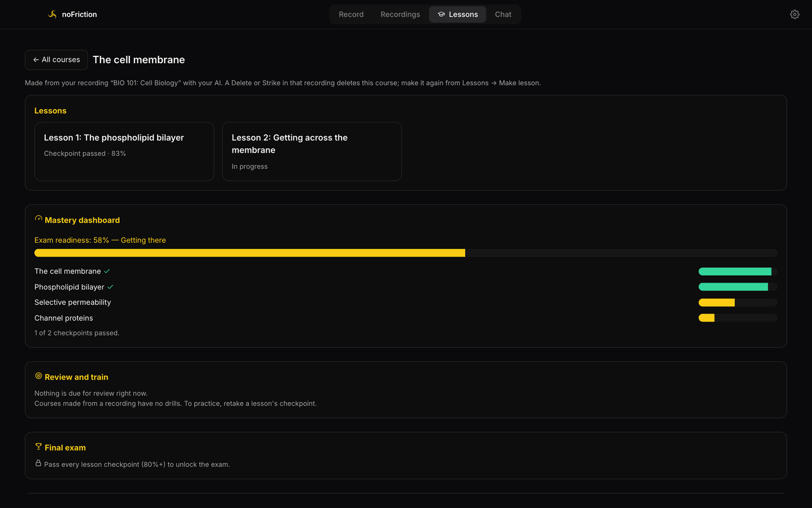Click the Phospholipid bilayer topic label
812x508 pixels.
tap(69, 287)
